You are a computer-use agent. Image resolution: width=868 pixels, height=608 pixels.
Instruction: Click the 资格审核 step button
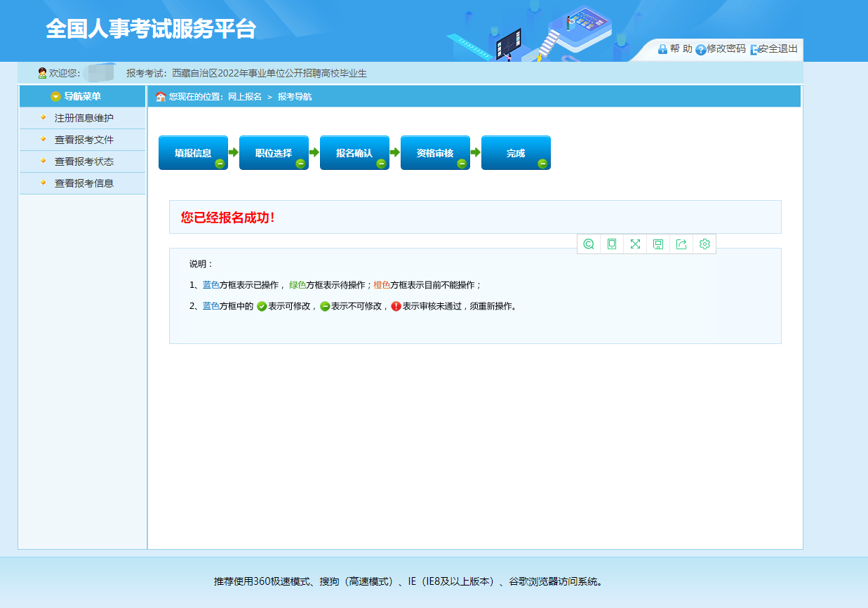pyautogui.click(x=435, y=153)
